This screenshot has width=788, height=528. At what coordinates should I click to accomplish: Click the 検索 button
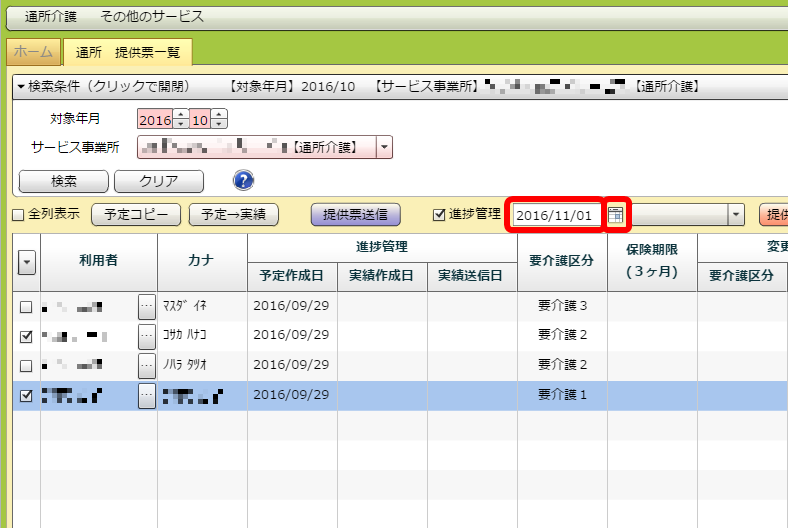(64, 181)
